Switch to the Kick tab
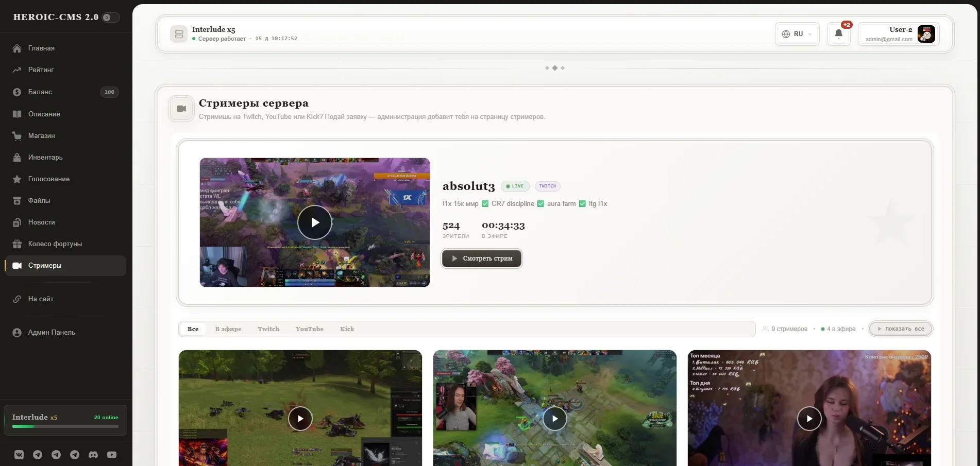The height and width of the screenshot is (466, 980). click(x=347, y=329)
